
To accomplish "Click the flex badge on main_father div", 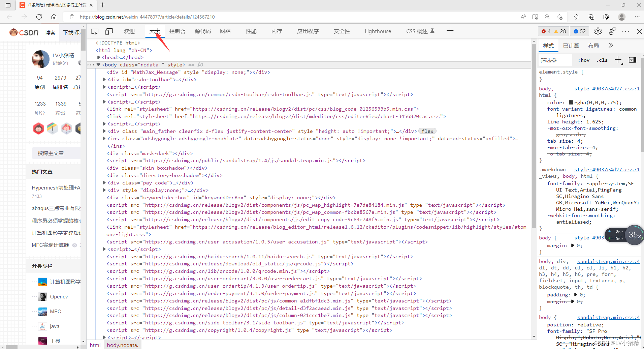I will click(x=427, y=131).
